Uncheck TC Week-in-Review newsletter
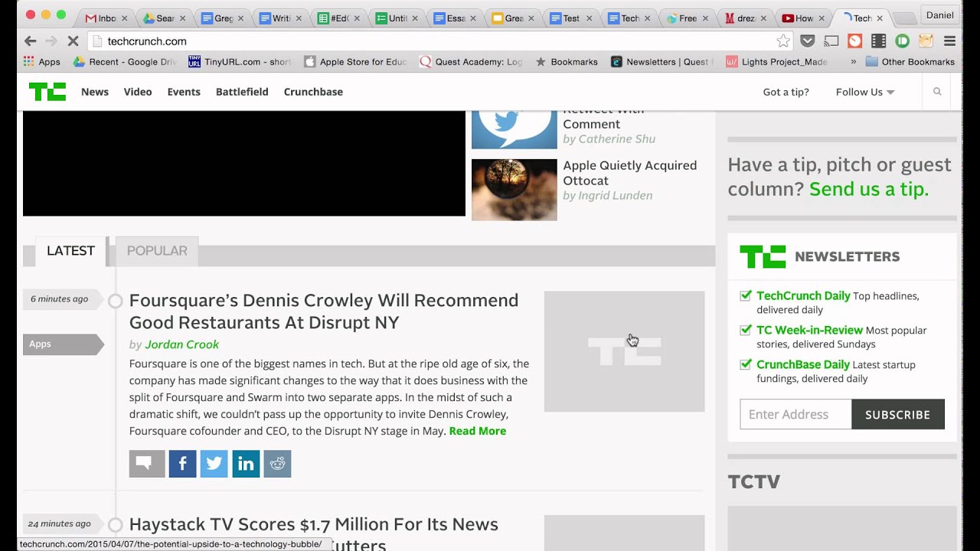Image resolution: width=980 pixels, height=551 pixels. click(x=746, y=330)
